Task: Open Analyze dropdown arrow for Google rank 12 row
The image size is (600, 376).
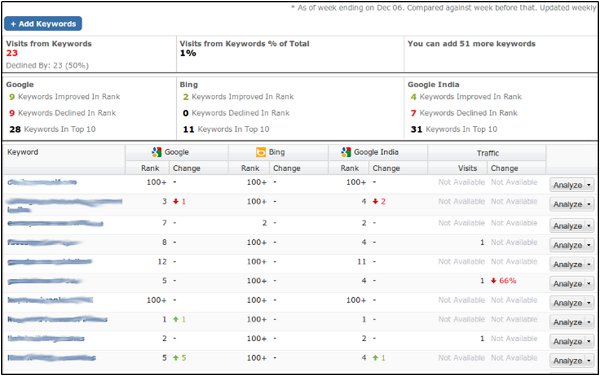Action: point(589,265)
